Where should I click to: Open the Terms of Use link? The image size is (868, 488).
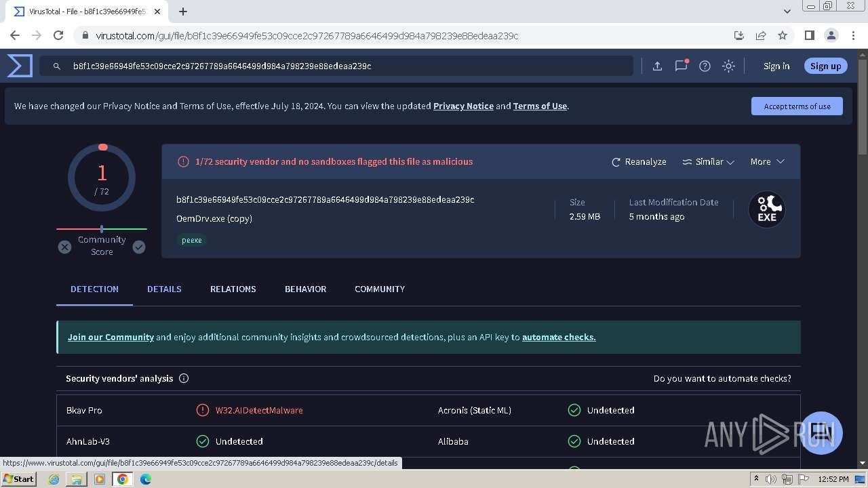click(540, 106)
